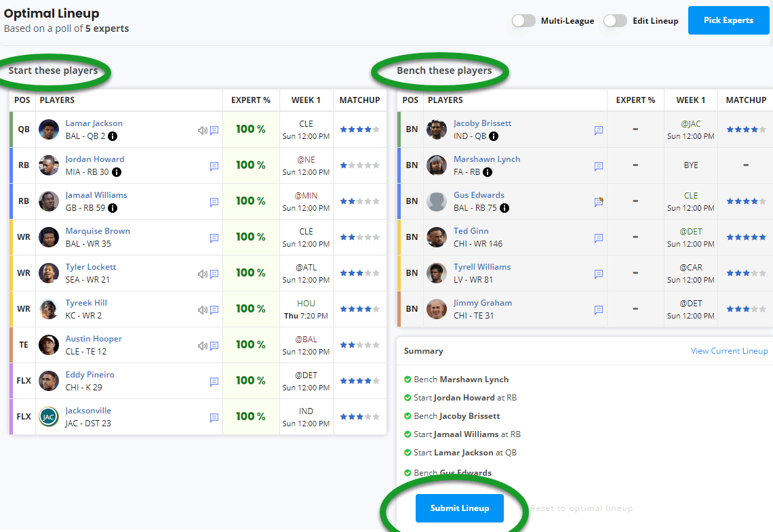This screenshot has height=532, width=773.
Task: Click MATCHUP header in Bench table
Action: click(746, 100)
